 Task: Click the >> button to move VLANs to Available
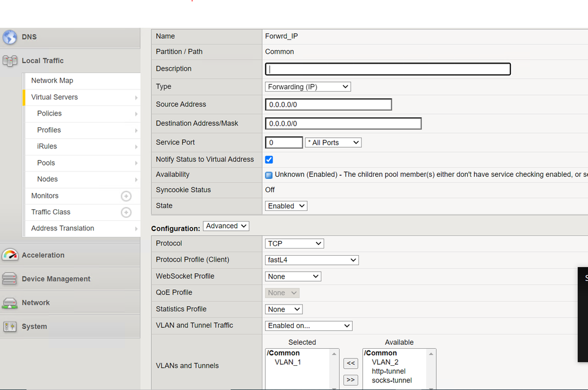coord(350,380)
